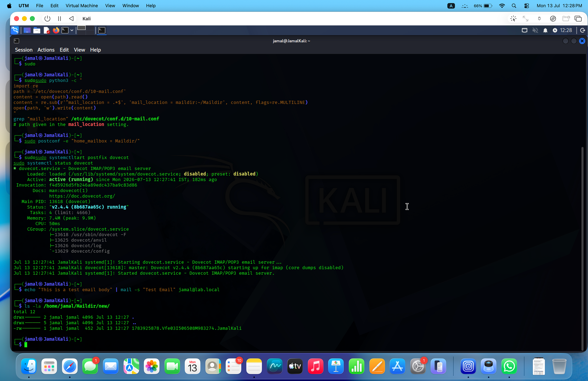Open System Settings from the Dock
This screenshot has width=588, height=381.
point(418,367)
